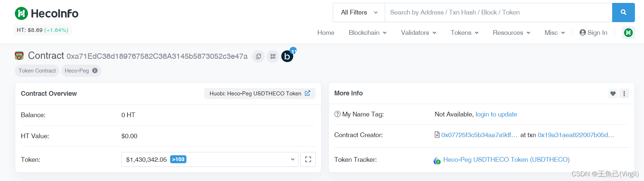
Task: Open Heco-Peg USDTHECO Token tracker link
Action: [x=506, y=160]
